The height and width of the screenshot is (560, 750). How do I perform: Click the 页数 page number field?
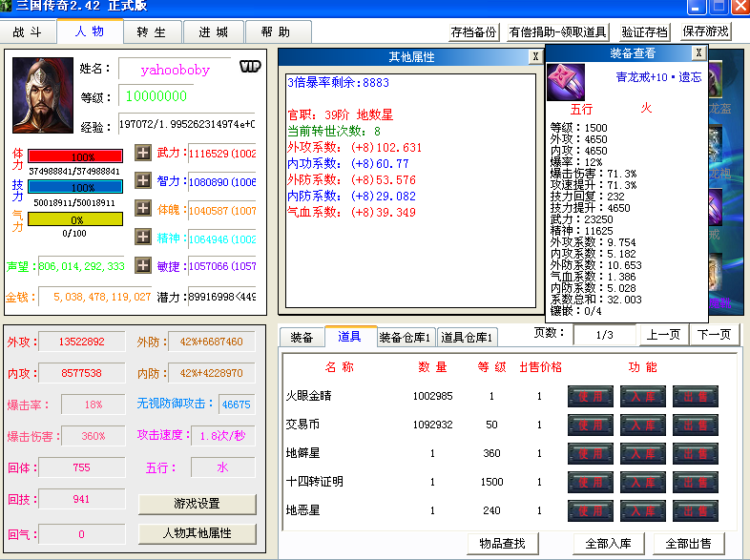603,335
